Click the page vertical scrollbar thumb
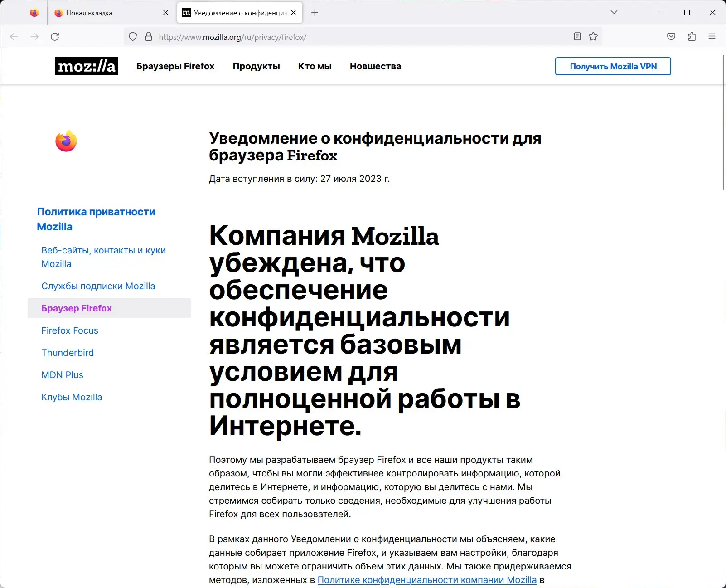 723,122
